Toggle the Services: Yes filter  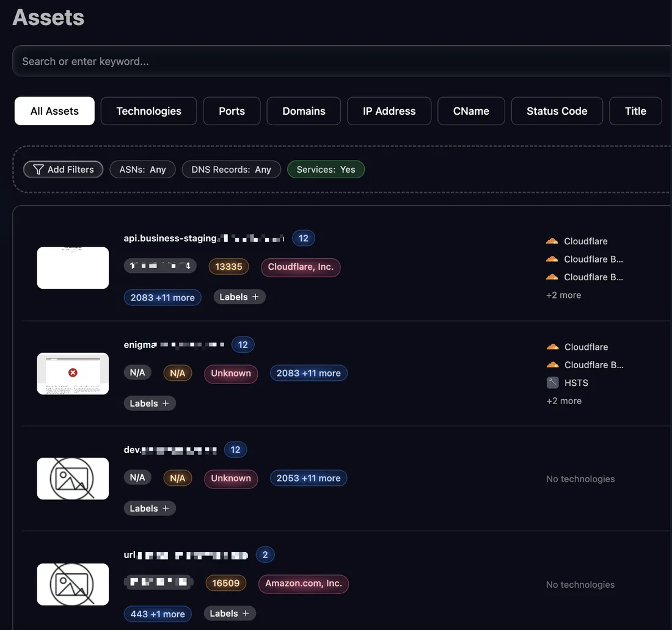tap(326, 169)
